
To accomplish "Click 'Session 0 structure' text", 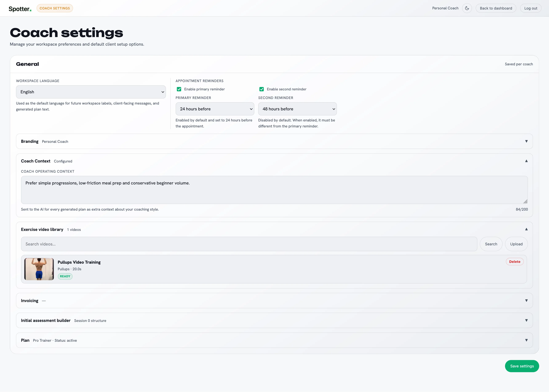I will pos(90,321).
